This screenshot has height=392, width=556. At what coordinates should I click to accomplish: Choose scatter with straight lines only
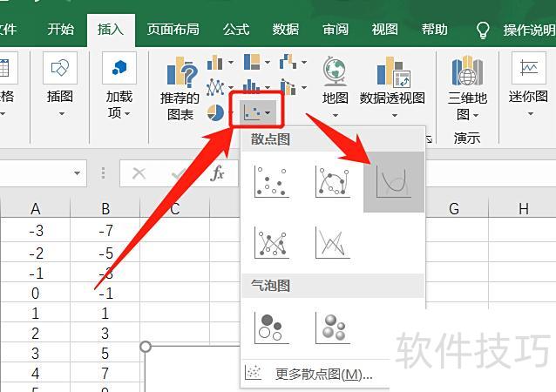(332, 243)
